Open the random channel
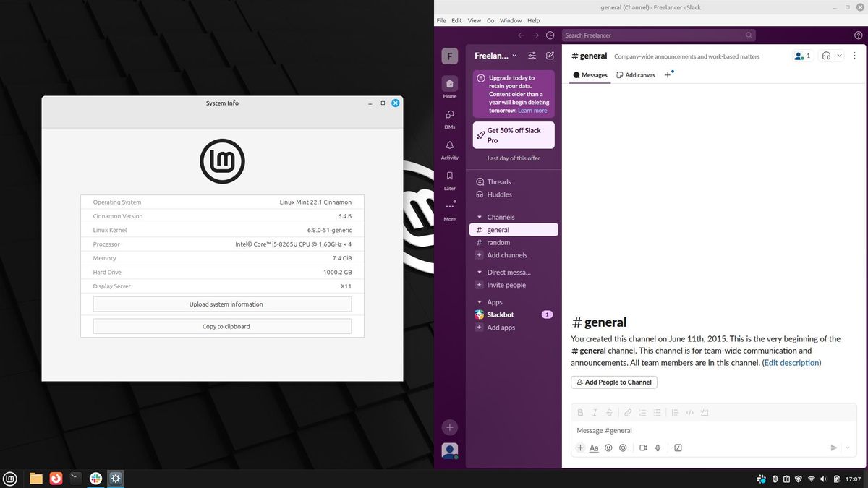Image resolution: width=868 pixels, height=488 pixels. (514, 243)
